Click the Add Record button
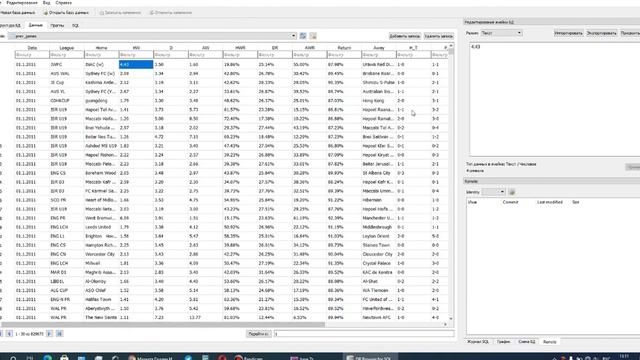 tap(404, 36)
